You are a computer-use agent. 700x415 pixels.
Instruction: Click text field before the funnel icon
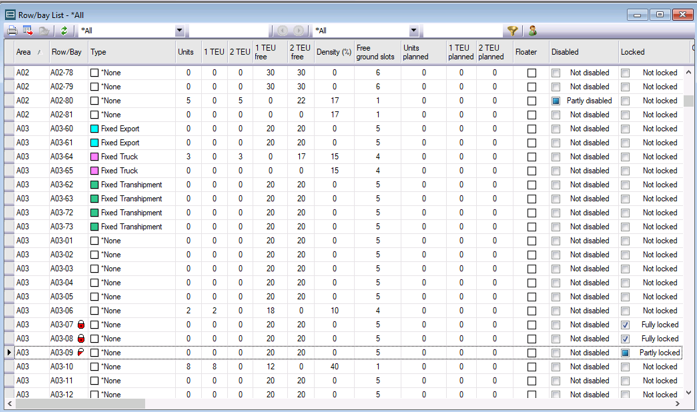point(463,31)
